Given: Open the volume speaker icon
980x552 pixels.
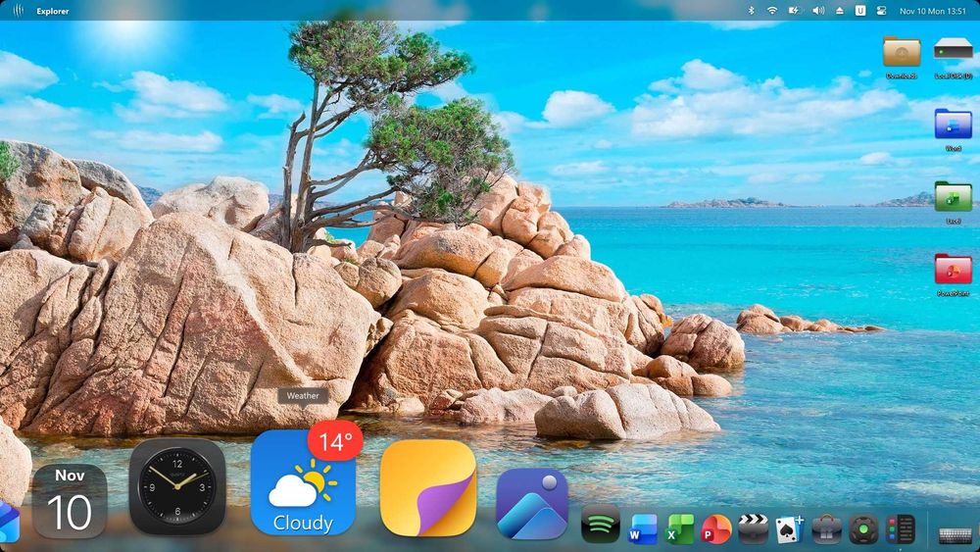Looking at the screenshot, I should tap(818, 11).
